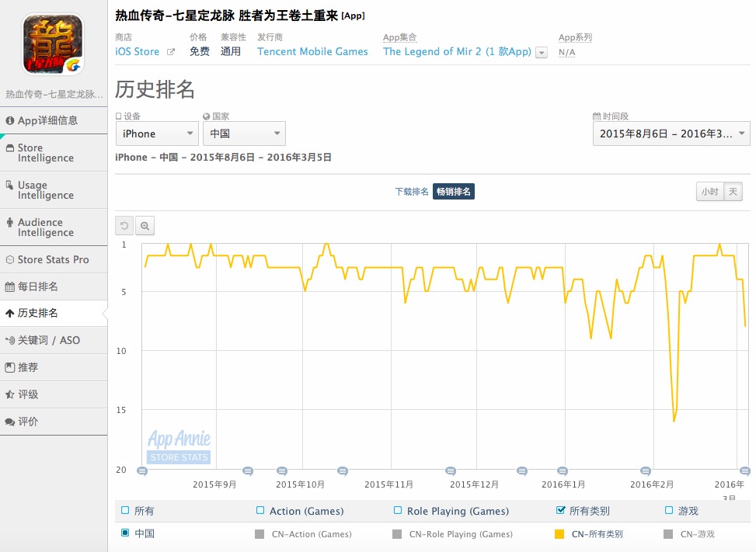
Task: Open 评价 sidebar item
Action: 54,422
